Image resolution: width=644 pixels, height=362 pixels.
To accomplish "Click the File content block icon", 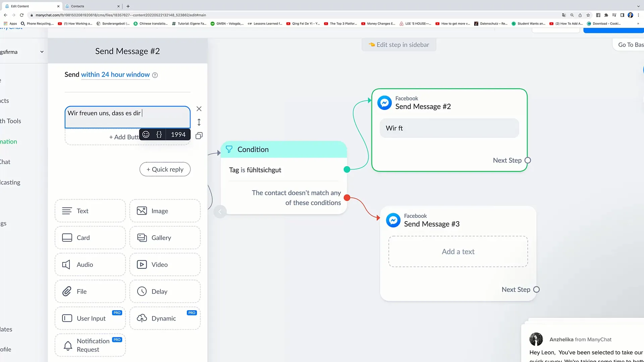I will point(67,291).
